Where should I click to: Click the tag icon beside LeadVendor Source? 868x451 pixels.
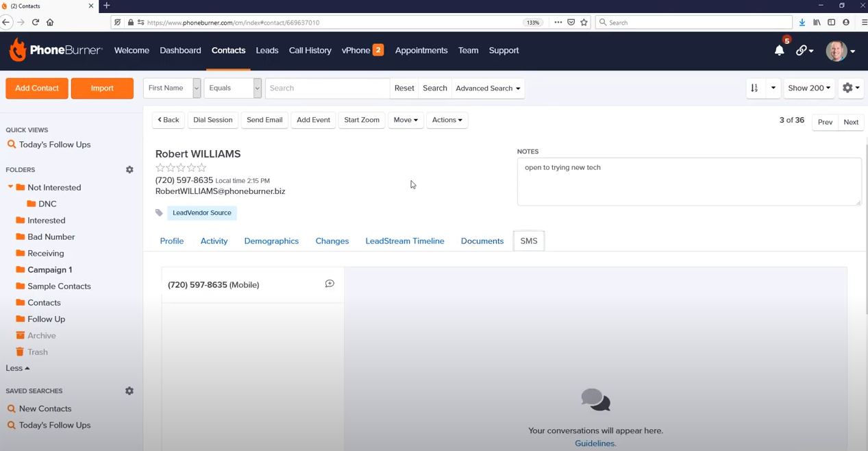tap(159, 212)
